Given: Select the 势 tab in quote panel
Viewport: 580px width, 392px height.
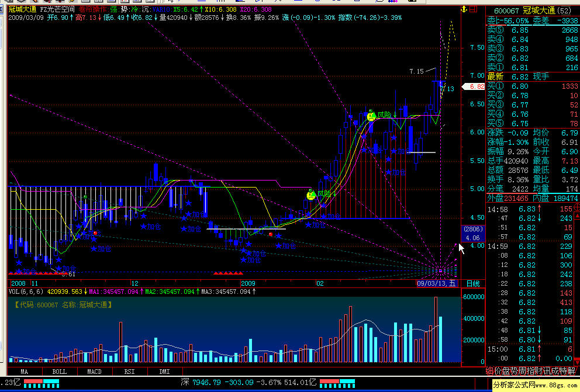Looking at the screenshot, I should point(514,371).
